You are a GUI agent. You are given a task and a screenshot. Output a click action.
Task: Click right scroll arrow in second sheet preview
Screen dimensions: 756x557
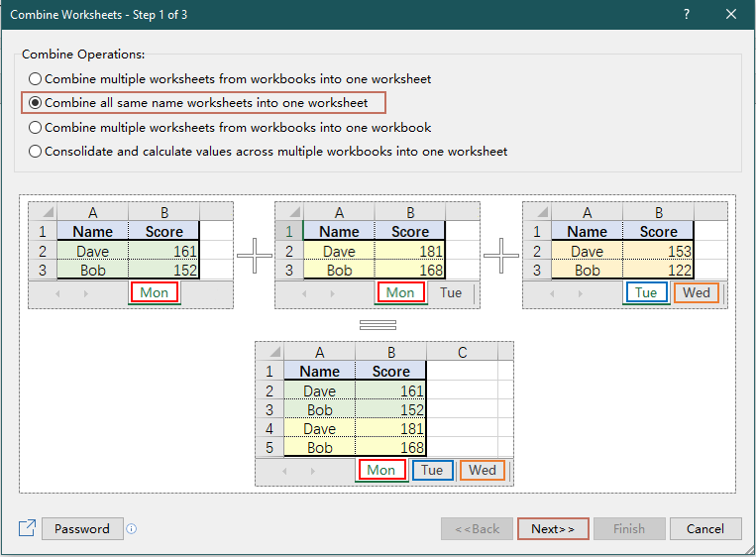[x=333, y=293]
